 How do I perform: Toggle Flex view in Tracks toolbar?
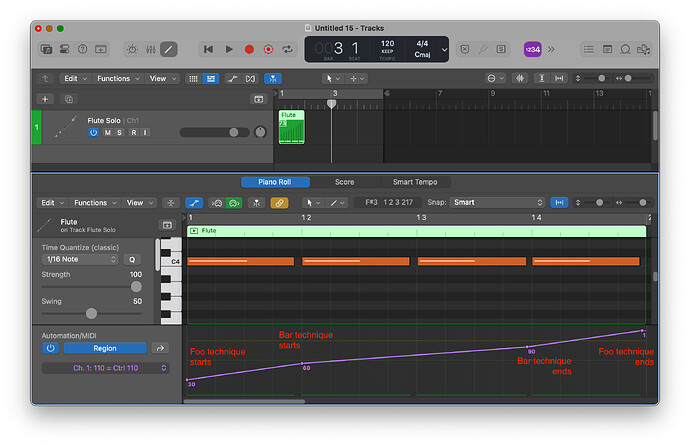pyautogui.click(x=250, y=79)
